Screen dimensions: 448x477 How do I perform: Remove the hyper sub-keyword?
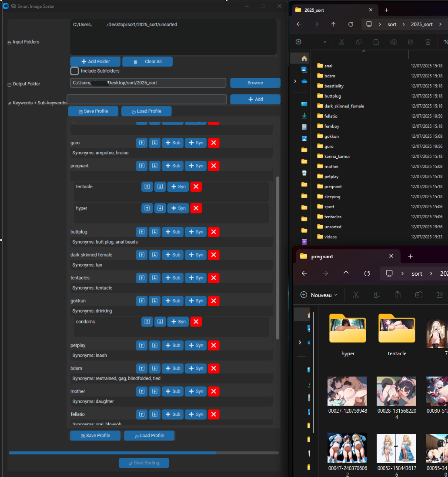pyautogui.click(x=196, y=208)
